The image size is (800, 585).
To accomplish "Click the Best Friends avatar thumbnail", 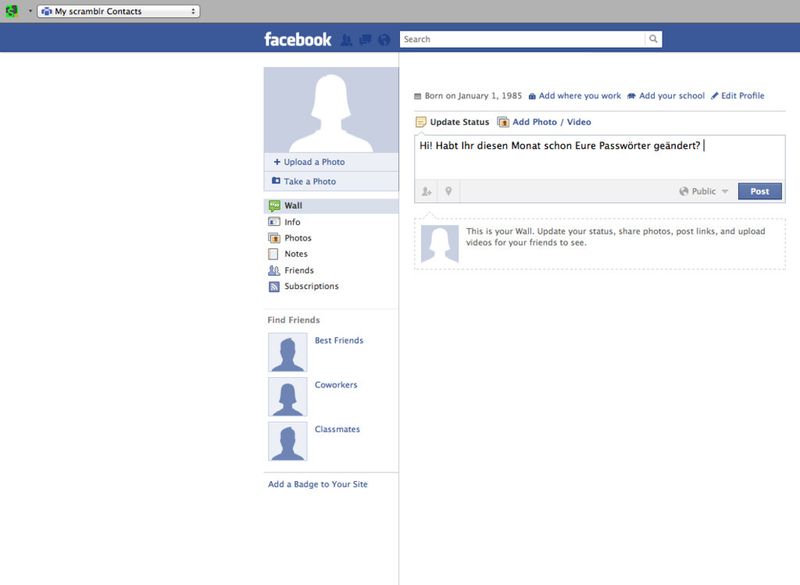I will click(x=288, y=352).
